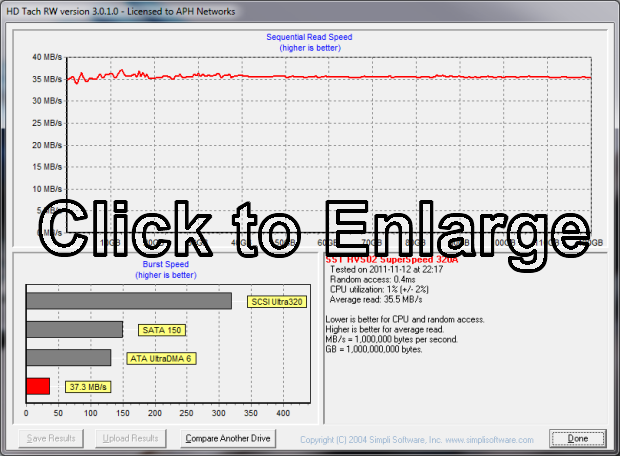Click the gray SATA 150 bar
Image resolution: width=620 pixels, height=456 pixels.
(74, 329)
